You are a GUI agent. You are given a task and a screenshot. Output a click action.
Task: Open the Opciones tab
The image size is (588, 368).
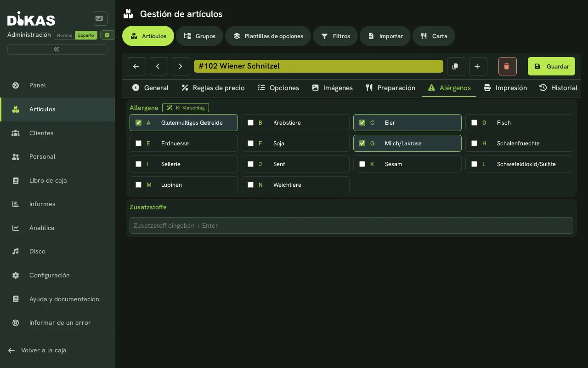pos(278,88)
